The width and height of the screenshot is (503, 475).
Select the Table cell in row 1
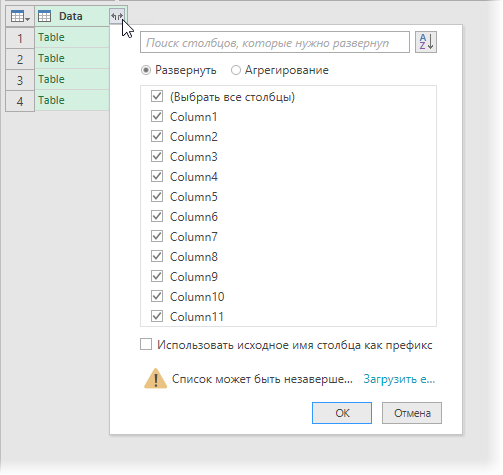[72, 37]
